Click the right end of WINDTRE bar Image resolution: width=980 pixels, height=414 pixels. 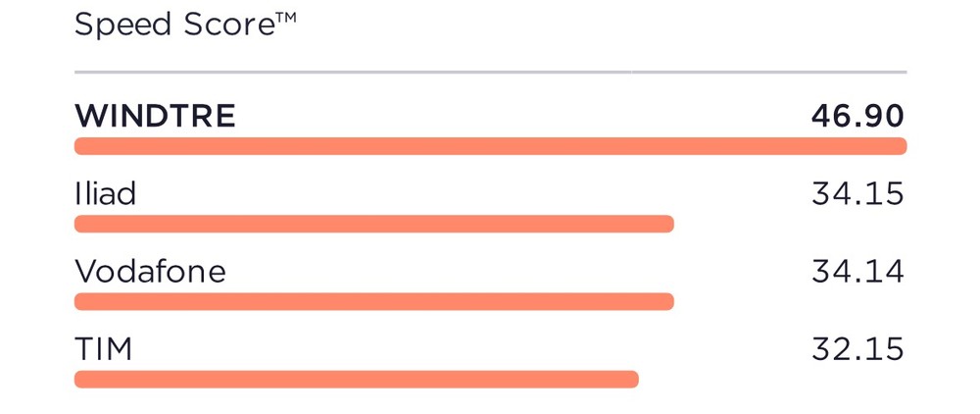[x=900, y=146]
